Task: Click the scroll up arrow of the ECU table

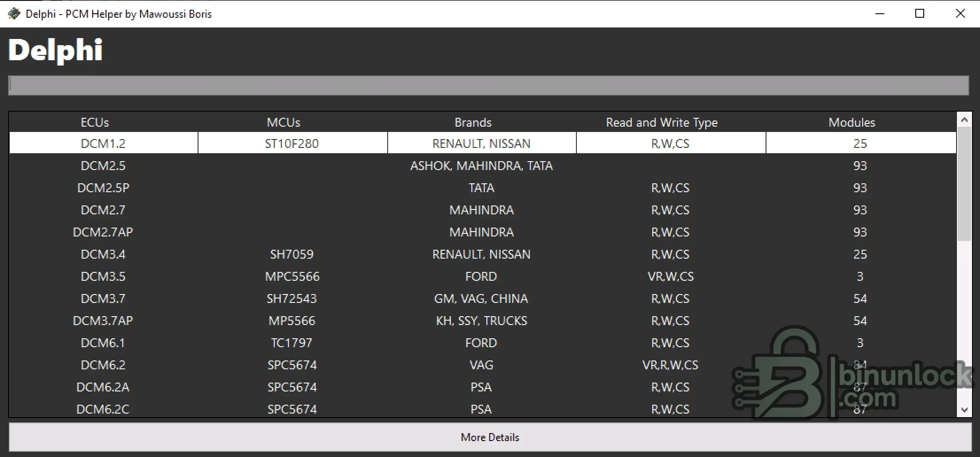Action: 964,120
